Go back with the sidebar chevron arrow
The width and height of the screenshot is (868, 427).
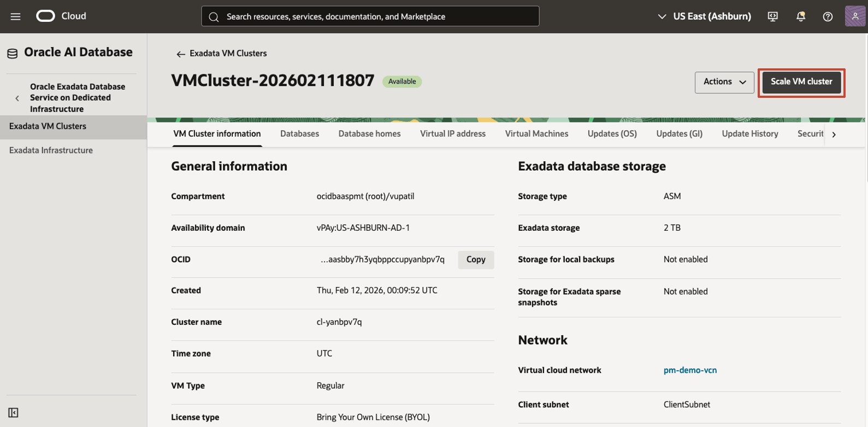tap(17, 98)
